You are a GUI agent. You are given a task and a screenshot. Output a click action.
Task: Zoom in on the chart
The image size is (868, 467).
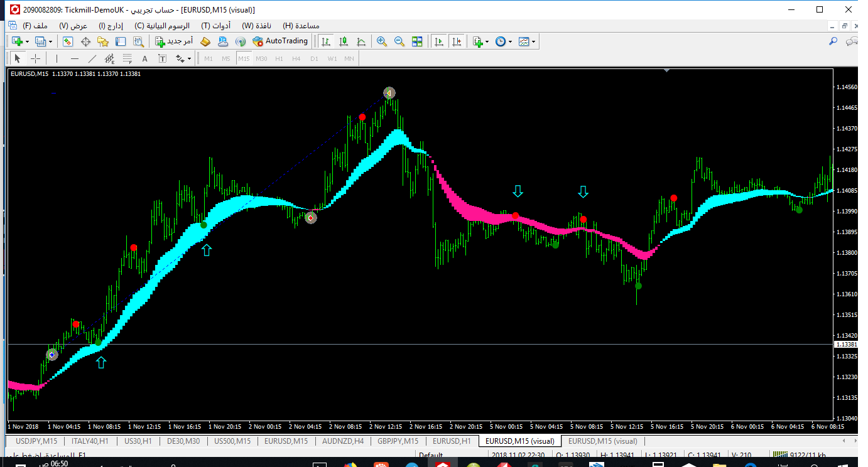[x=381, y=41]
